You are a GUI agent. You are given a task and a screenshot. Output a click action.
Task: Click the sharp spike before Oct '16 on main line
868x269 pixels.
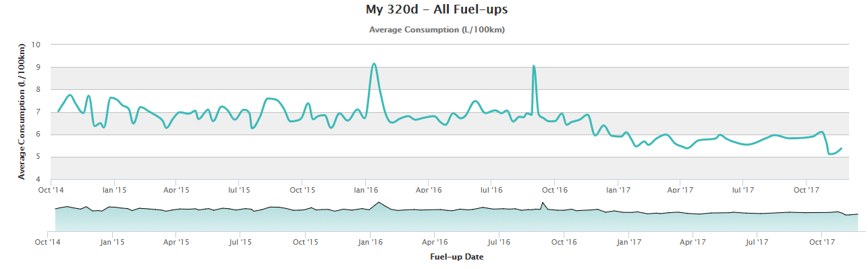point(534,66)
